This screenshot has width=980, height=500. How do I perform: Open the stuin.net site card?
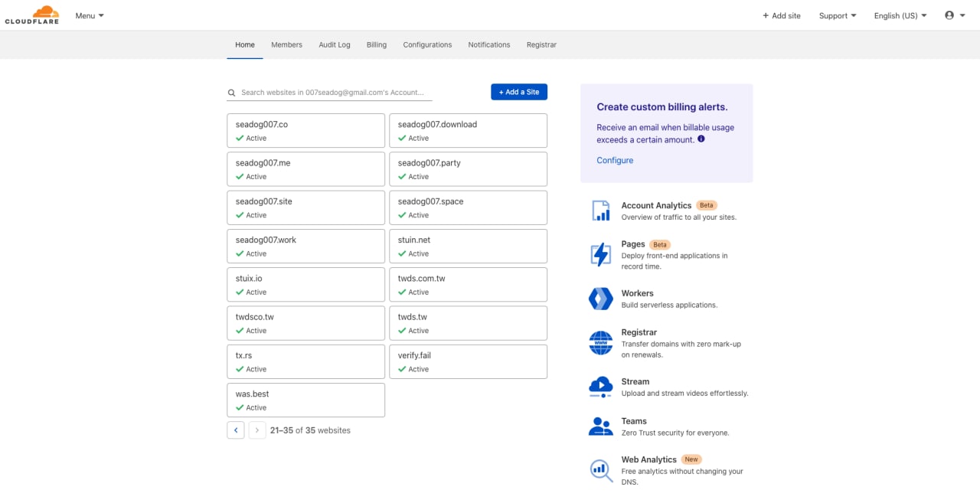(x=469, y=246)
